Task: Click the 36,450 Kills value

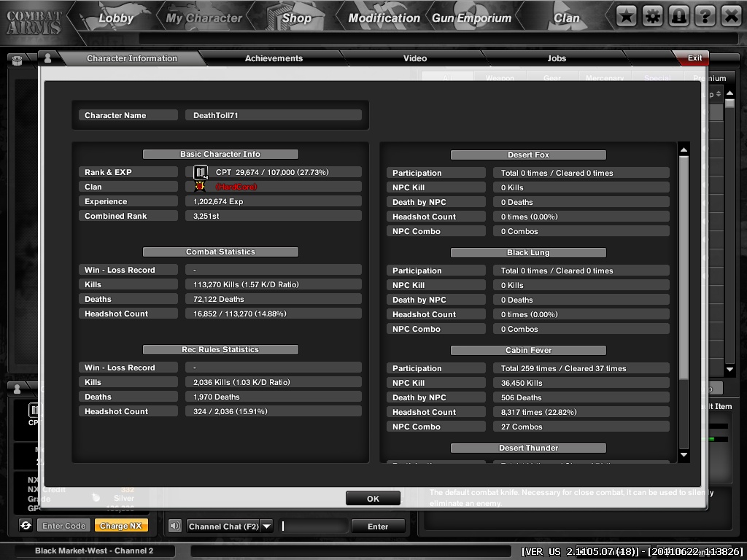Action: click(x=522, y=383)
